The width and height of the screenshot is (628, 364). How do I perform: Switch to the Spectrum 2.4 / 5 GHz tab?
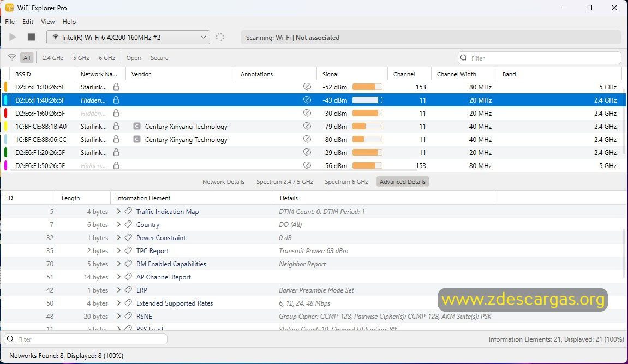click(x=285, y=182)
